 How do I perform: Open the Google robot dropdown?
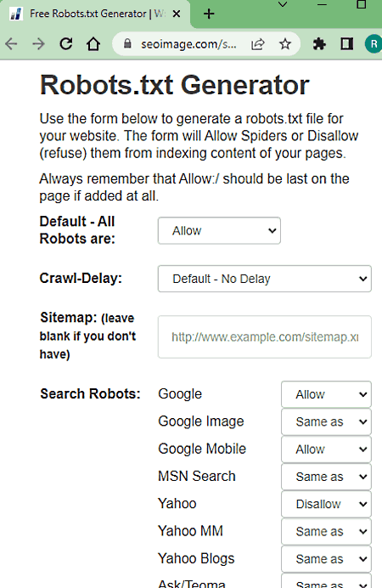pyautogui.click(x=326, y=394)
